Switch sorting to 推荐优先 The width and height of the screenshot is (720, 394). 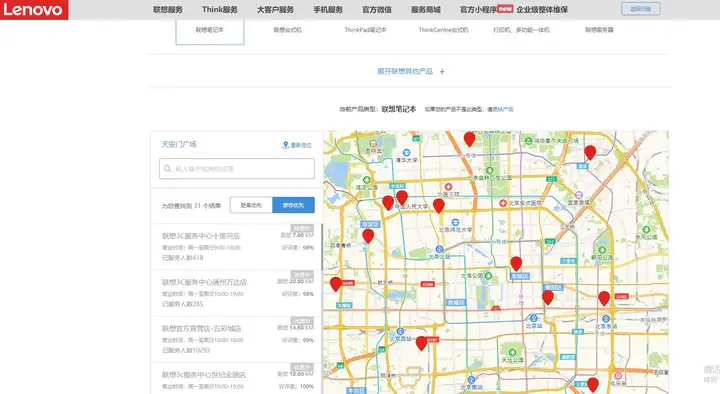pos(293,205)
